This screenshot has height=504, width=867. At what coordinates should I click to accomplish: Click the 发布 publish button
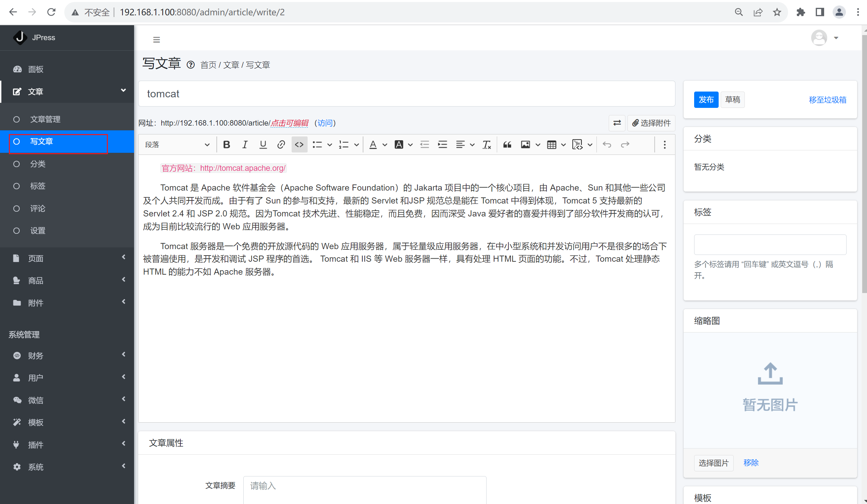tap(706, 100)
